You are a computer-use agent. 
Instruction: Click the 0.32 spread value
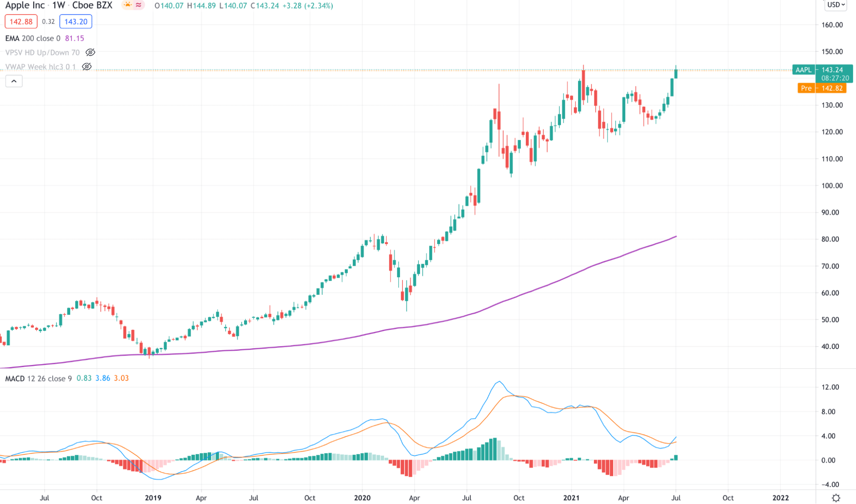pyautogui.click(x=48, y=22)
